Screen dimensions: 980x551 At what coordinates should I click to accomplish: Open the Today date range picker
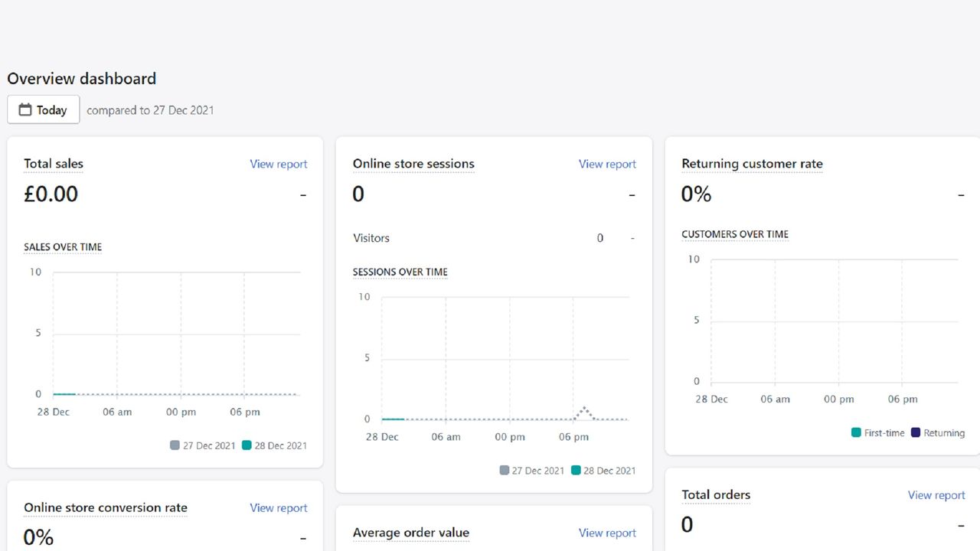[43, 109]
